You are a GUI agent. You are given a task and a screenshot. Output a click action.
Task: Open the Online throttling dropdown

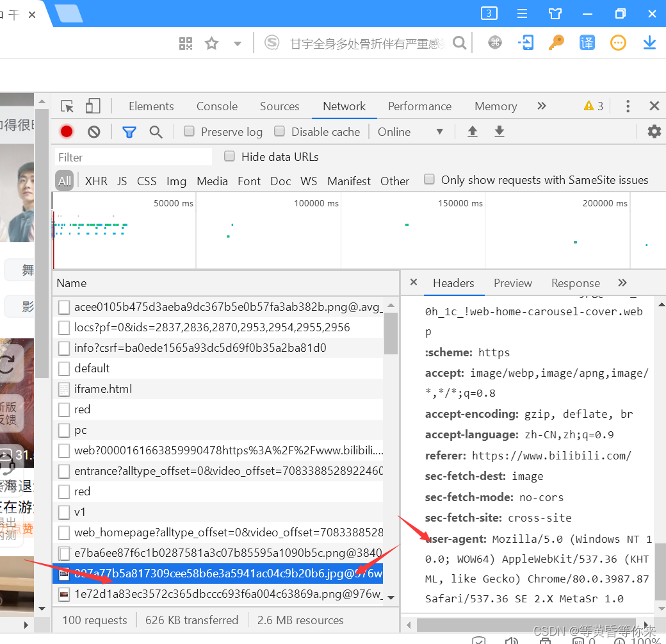(x=412, y=131)
